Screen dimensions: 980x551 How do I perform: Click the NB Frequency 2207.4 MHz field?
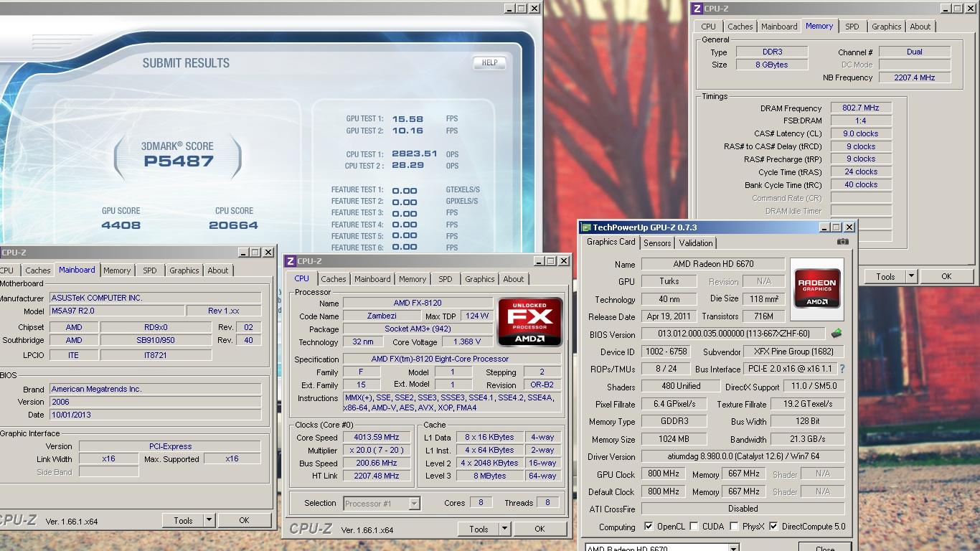coord(915,77)
